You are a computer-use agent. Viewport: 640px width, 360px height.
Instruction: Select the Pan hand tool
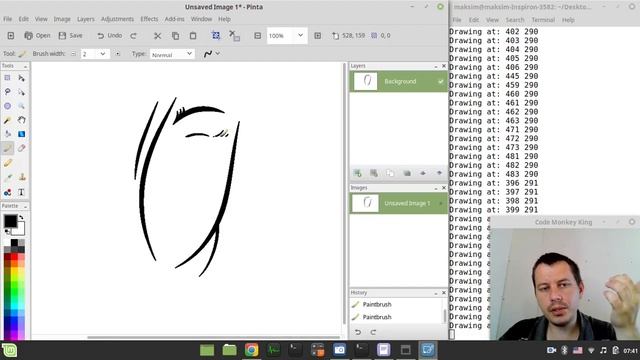(x=21, y=120)
